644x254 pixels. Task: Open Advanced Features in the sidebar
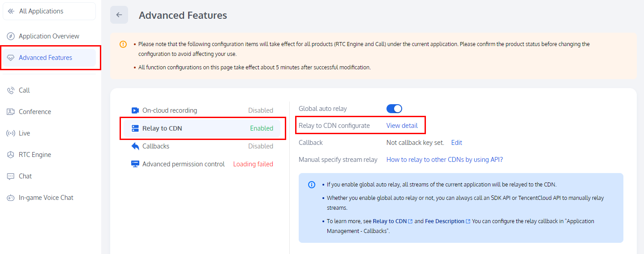pos(45,58)
